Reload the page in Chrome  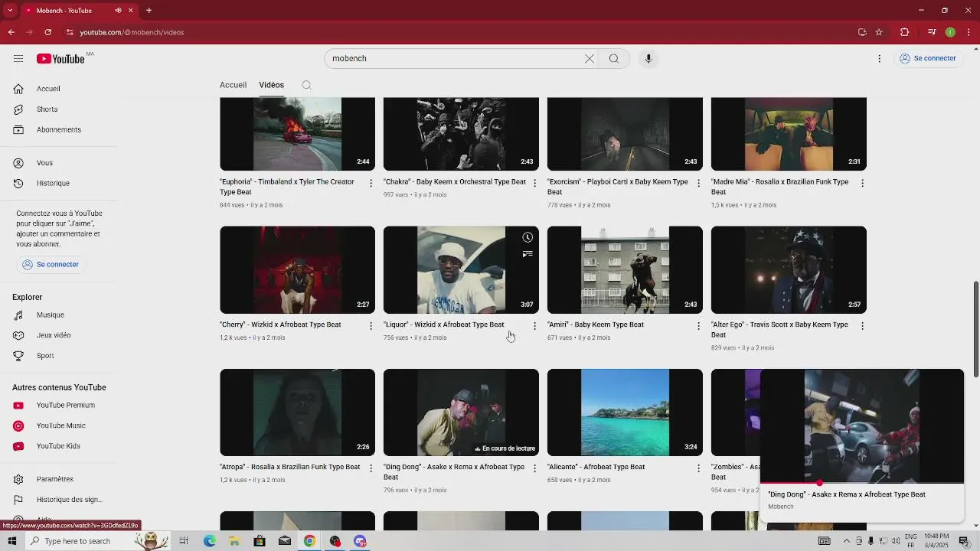pos(47,32)
